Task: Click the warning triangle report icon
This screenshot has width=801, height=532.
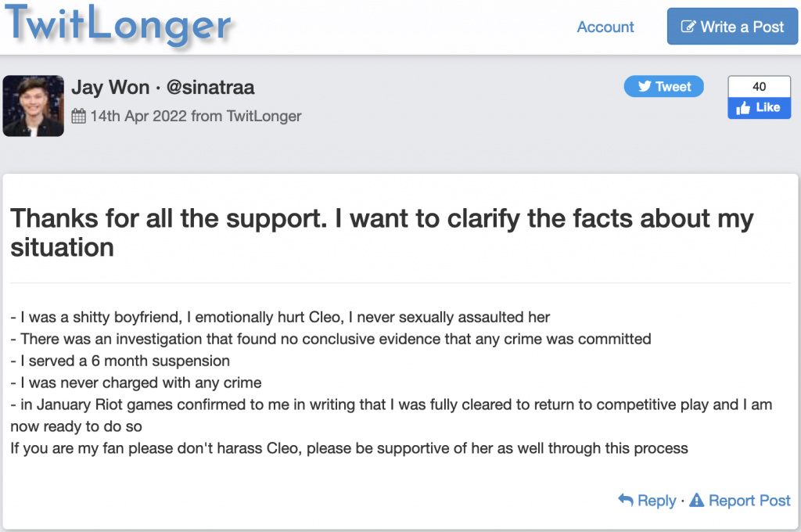Action: [x=696, y=500]
